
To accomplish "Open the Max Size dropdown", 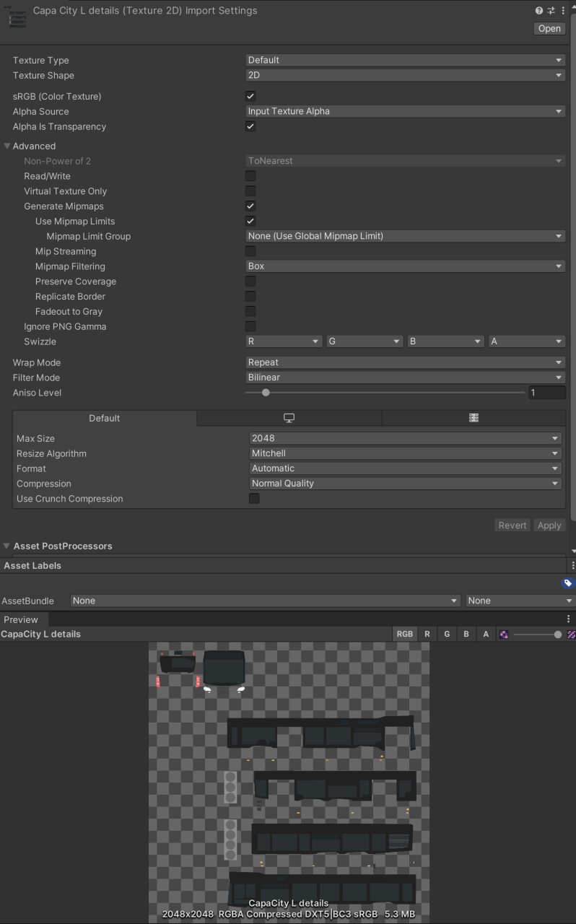I will pyautogui.click(x=405, y=438).
